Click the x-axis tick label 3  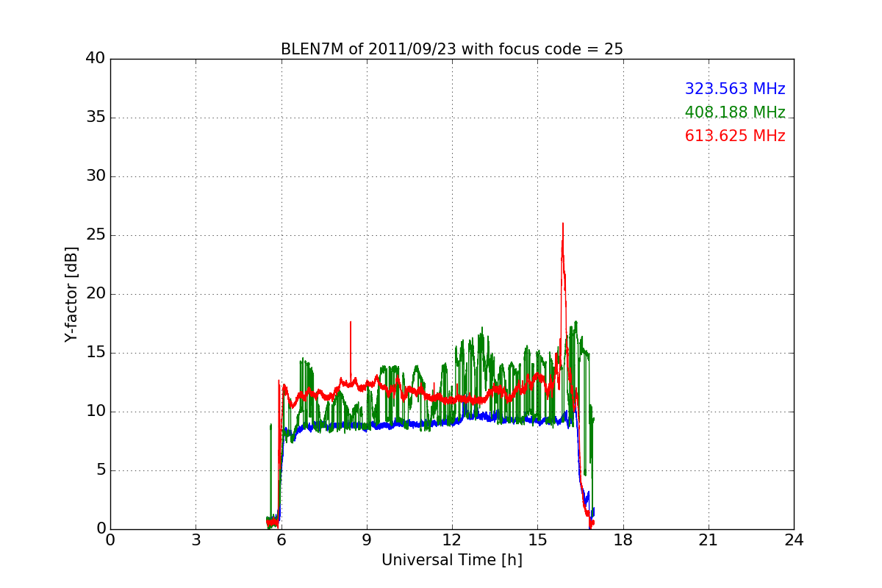tap(196, 540)
